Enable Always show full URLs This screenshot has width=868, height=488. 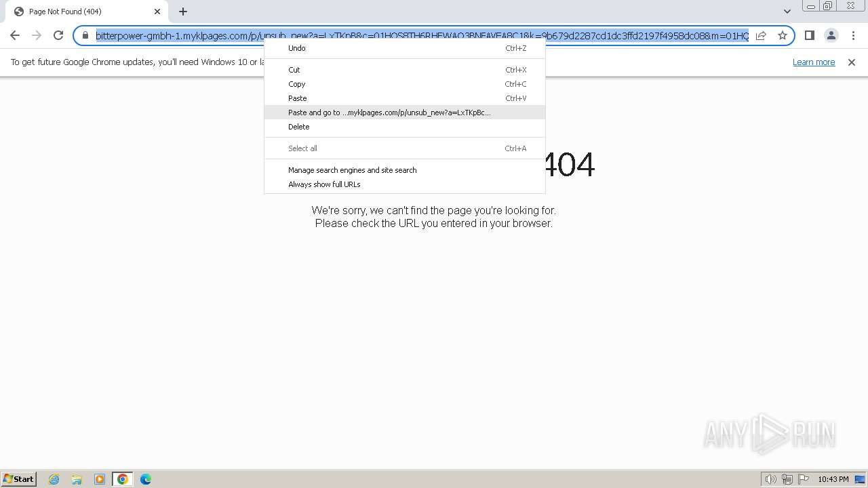coord(405,184)
